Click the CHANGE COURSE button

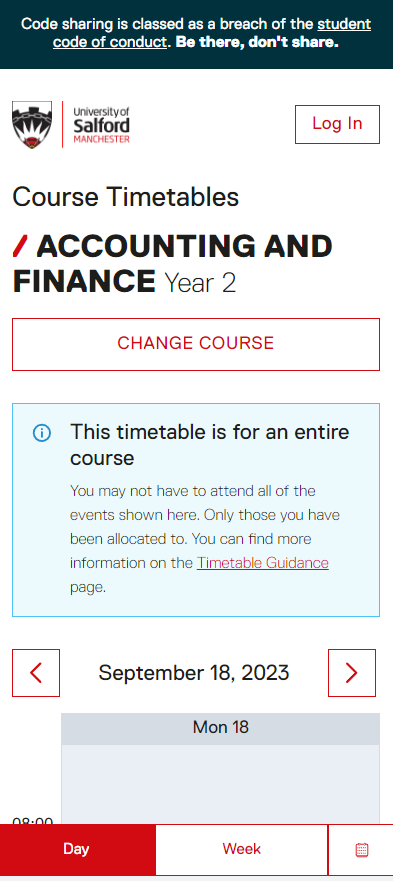(196, 344)
